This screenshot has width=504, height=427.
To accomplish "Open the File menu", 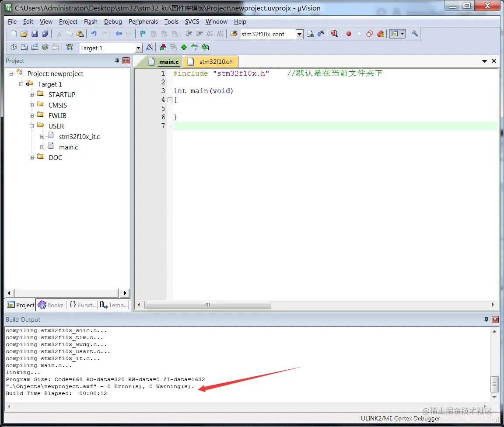I will point(12,21).
